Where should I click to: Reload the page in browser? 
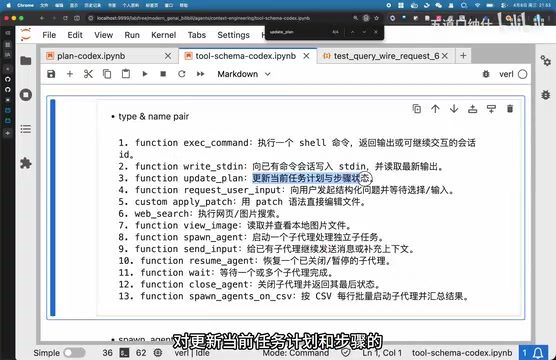click(65, 18)
